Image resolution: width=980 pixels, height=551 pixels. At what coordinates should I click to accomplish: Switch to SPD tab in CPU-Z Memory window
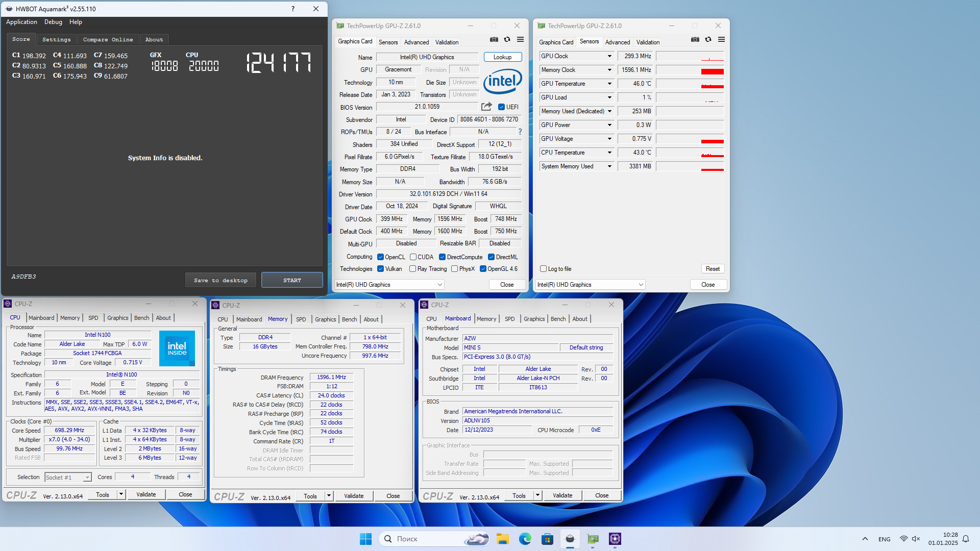click(x=301, y=319)
